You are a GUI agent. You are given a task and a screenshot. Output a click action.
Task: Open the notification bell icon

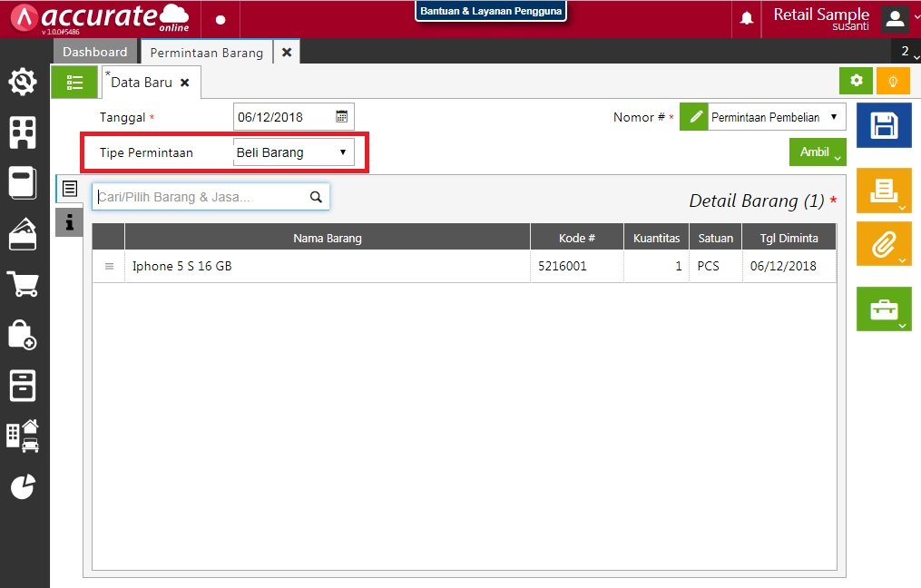(x=747, y=19)
